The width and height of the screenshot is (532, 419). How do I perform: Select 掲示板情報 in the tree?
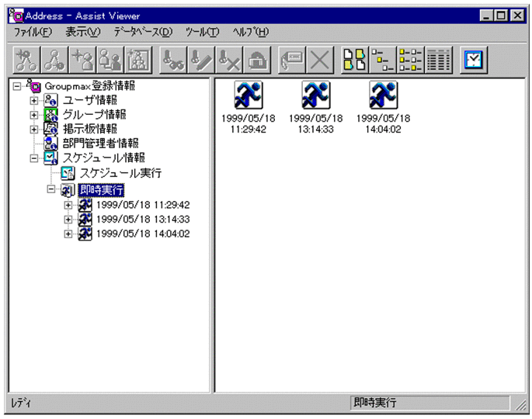pos(90,129)
